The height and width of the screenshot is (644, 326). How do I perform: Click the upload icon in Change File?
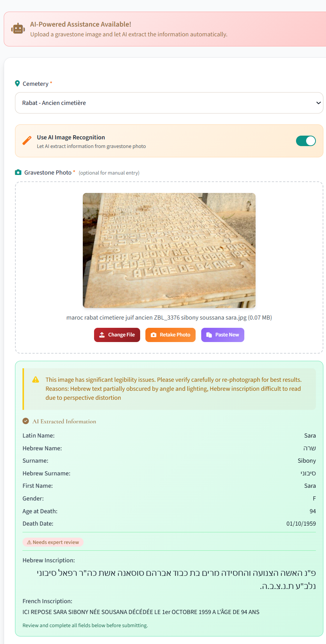click(x=102, y=335)
